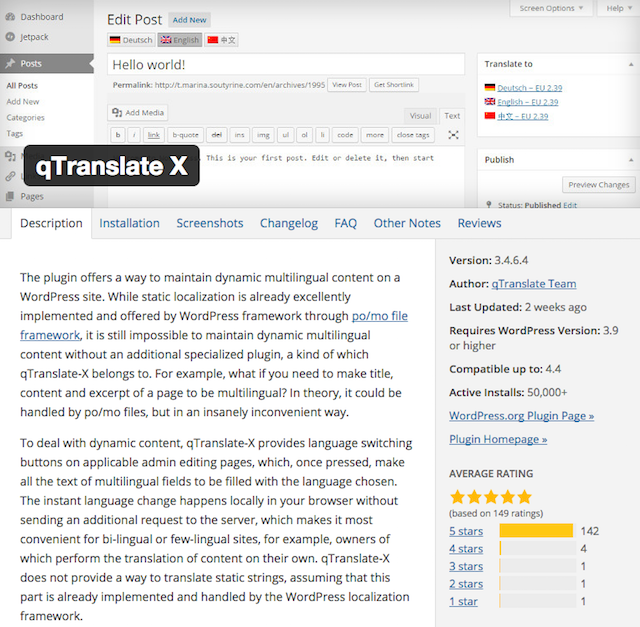Click the ol quicktag button

[304, 135]
